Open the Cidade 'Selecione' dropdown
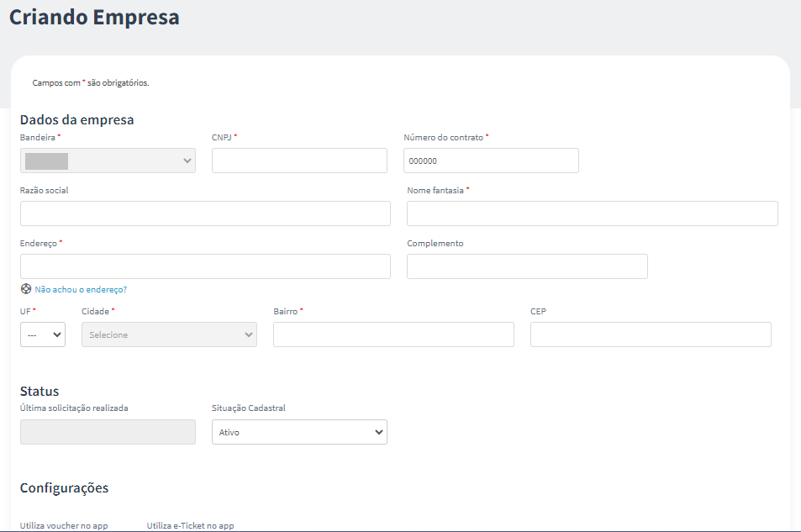This screenshot has width=801, height=532. [x=169, y=334]
